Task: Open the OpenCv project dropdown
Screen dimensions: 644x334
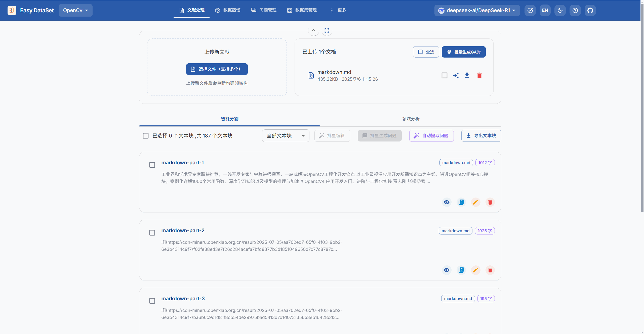Action: coord(75,10)
